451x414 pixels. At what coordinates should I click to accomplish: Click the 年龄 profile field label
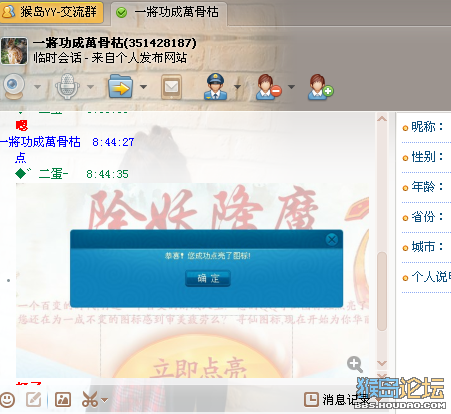(427, 187)
